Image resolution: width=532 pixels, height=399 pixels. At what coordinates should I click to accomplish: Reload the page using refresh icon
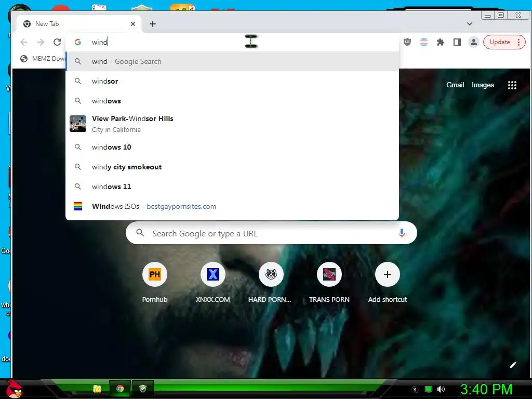[x=57, y=42]
